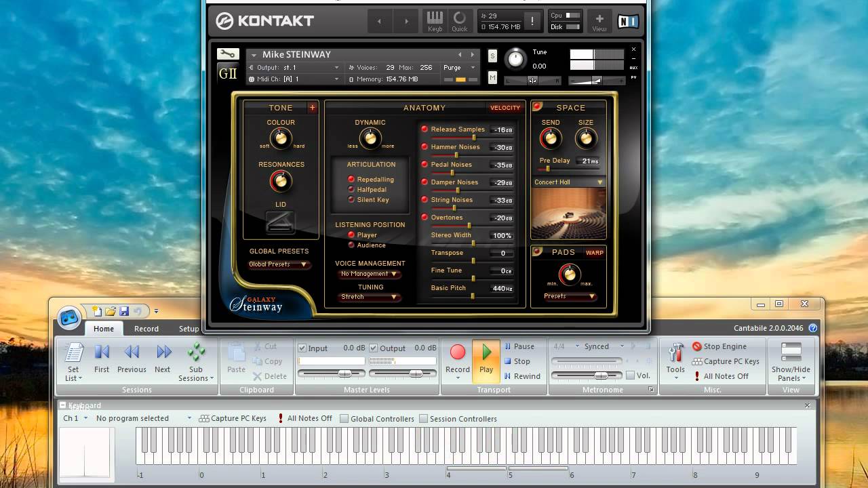Open the No Management voice dropdown

tap(369, 274)
